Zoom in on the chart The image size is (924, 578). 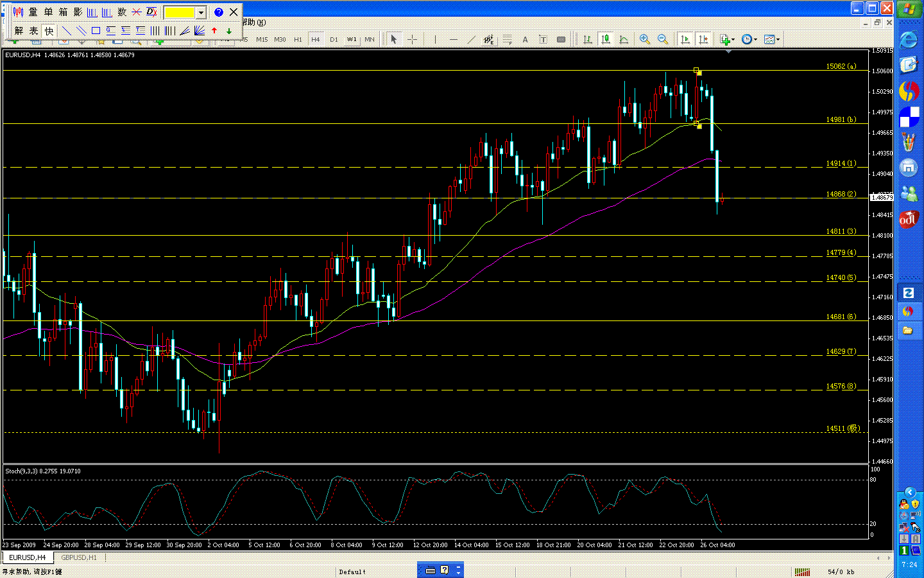click(x=645, y=39)
